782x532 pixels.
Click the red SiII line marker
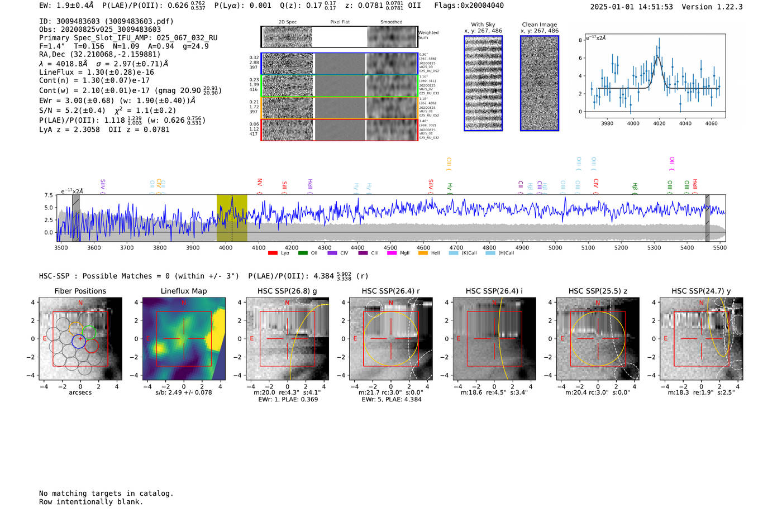[x=284, y=187]
